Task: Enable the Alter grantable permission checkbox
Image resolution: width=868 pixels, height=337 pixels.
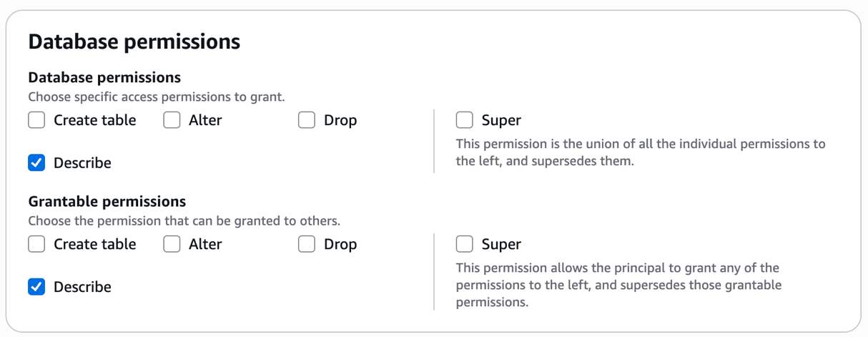Action: tap(172, 244)
